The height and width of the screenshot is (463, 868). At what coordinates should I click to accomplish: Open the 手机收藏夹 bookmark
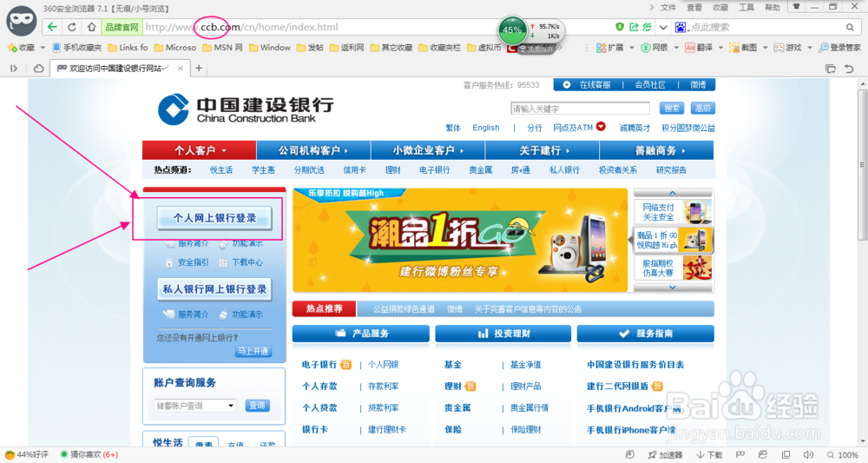(77, 48)
